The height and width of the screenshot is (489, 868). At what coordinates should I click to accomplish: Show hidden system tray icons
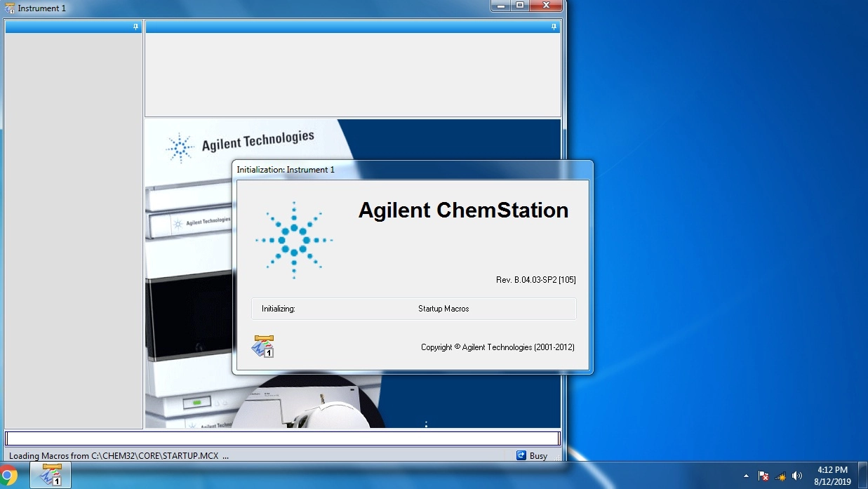745,476
